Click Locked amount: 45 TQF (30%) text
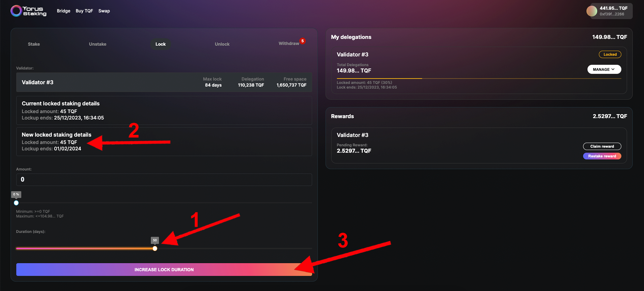Image resolution: width=644 pixels, height=291 pixels. (x=364, y=83)
